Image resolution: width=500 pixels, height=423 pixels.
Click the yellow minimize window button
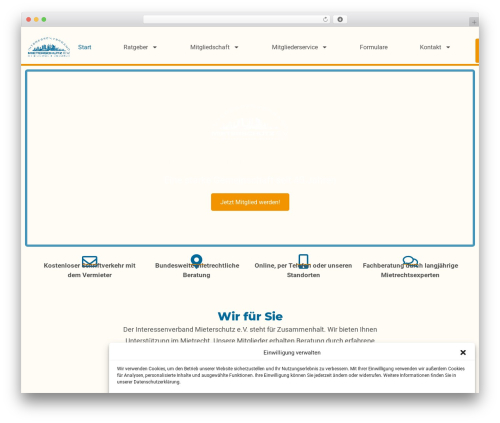click(x=36, y=19)
